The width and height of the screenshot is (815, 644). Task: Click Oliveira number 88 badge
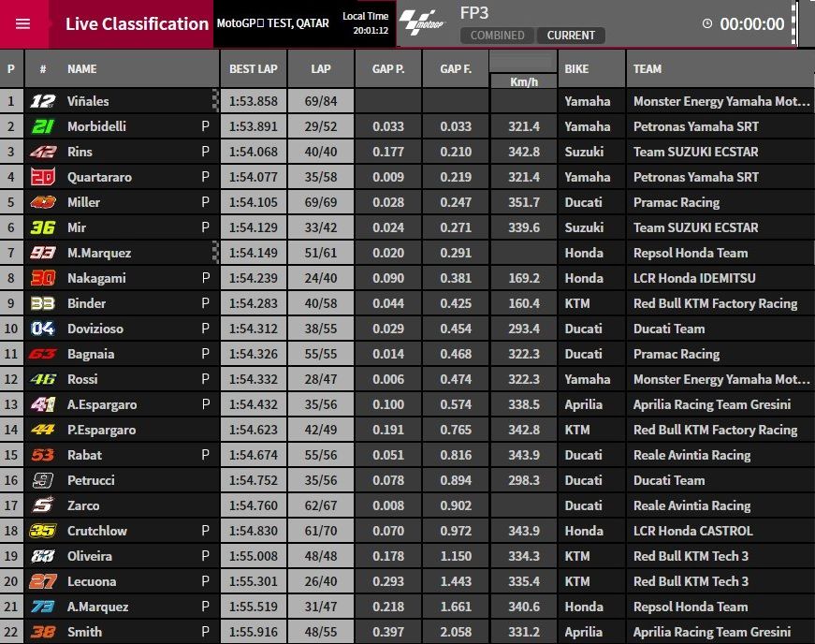click(x=43, y=556)
